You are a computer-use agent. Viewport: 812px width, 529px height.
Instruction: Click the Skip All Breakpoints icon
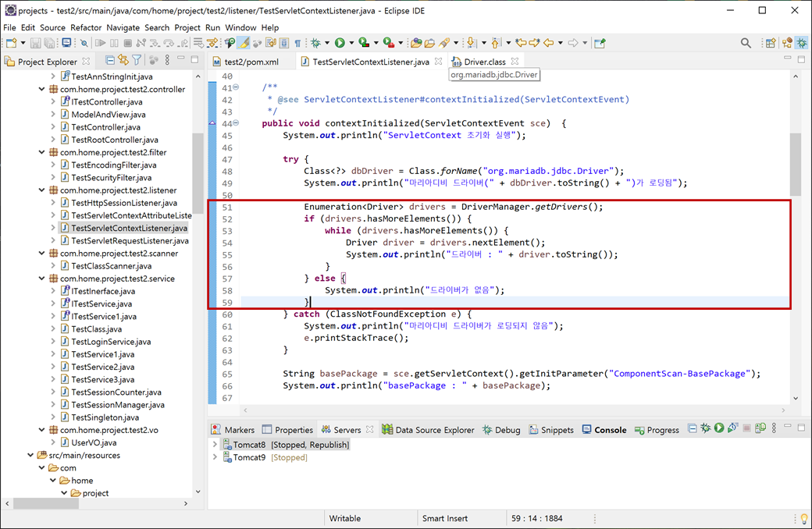coord(84,43)
